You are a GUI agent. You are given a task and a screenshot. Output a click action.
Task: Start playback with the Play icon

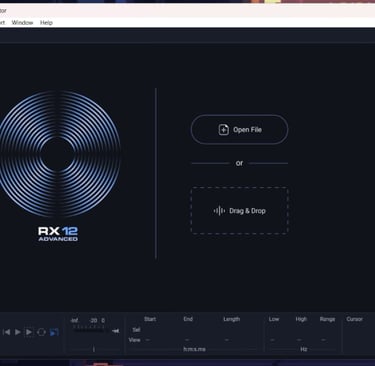(18, 332)
